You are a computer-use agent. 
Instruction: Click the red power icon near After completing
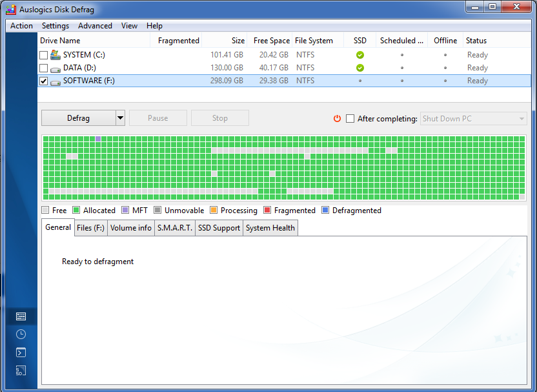tap(337, 118)
